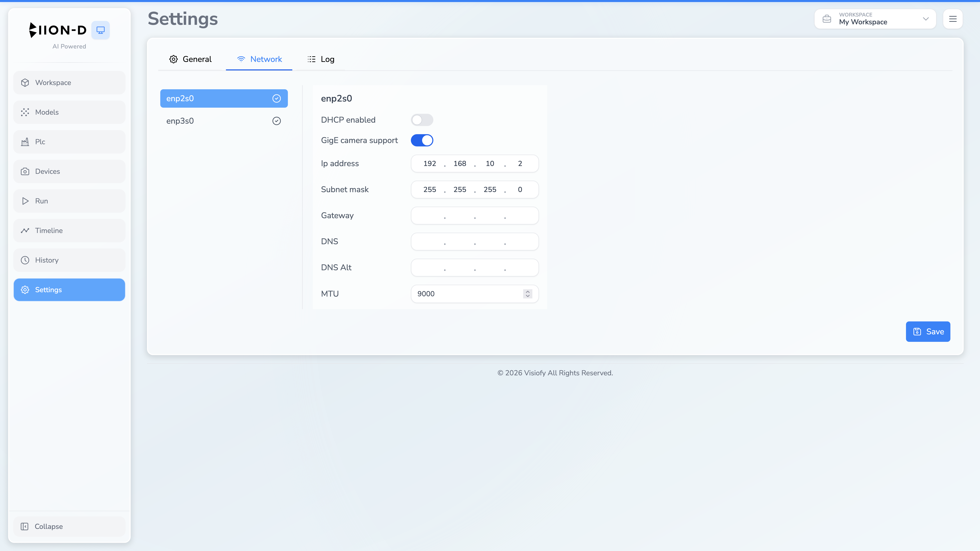Viewport: 980px width, 551px height.
Task: Open the Plc section
Action: (x=69, y=142)
